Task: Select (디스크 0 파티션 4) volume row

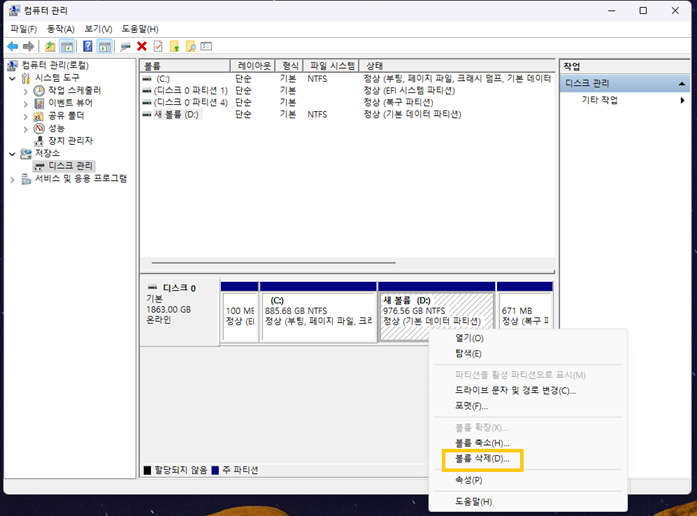Action: click(347, 102)
